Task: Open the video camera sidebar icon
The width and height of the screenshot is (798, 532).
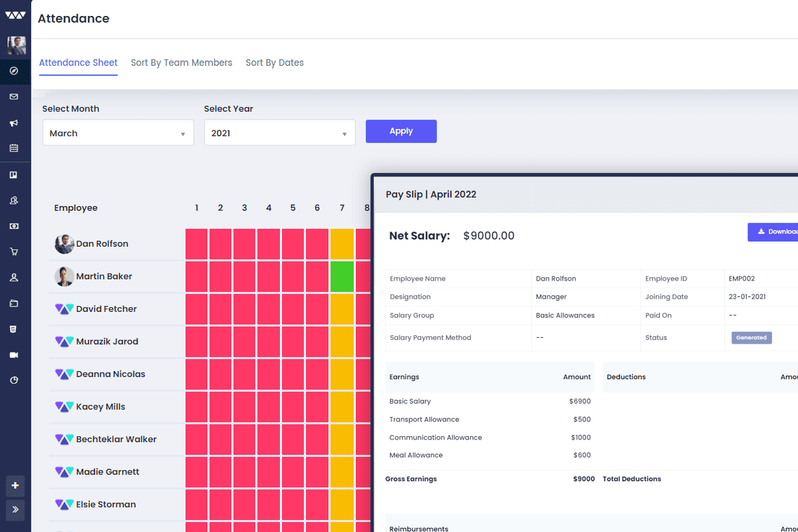Action: (14, 355)
